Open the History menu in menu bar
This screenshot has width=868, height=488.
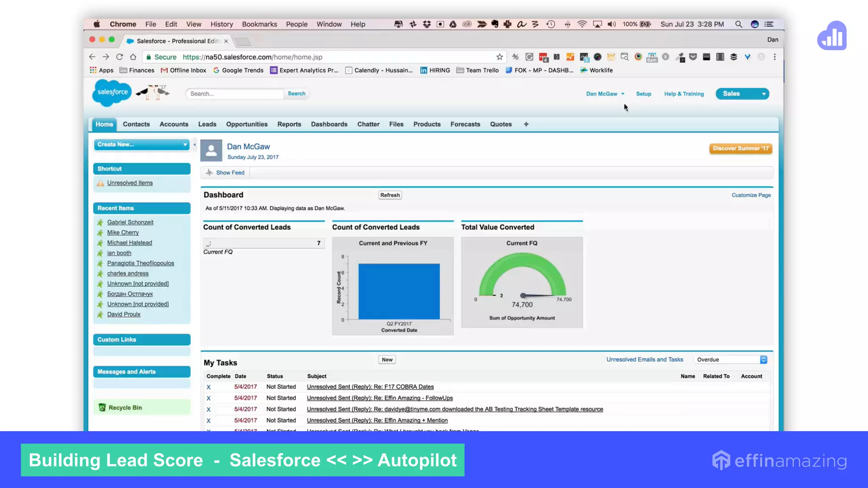click(x=222, y=24)
